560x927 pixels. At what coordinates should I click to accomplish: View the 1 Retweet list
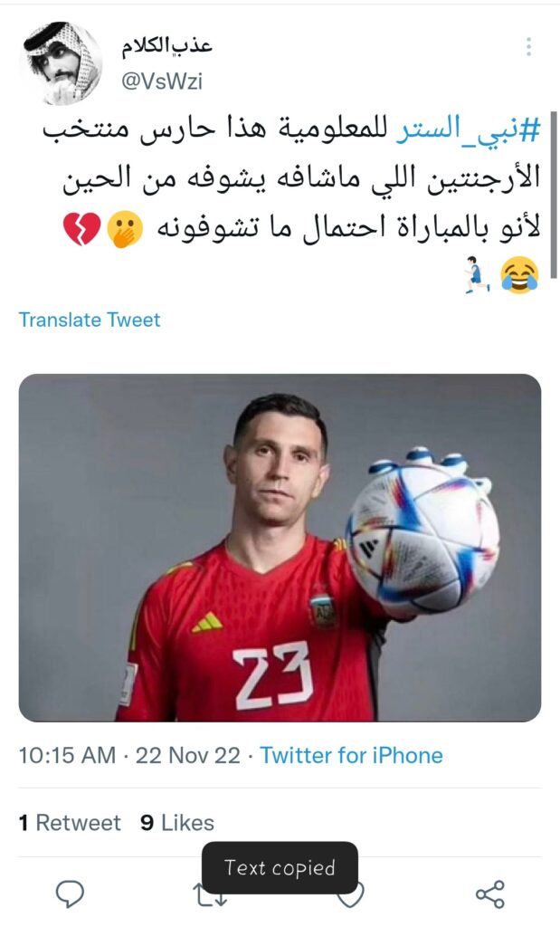coord(70,822)
